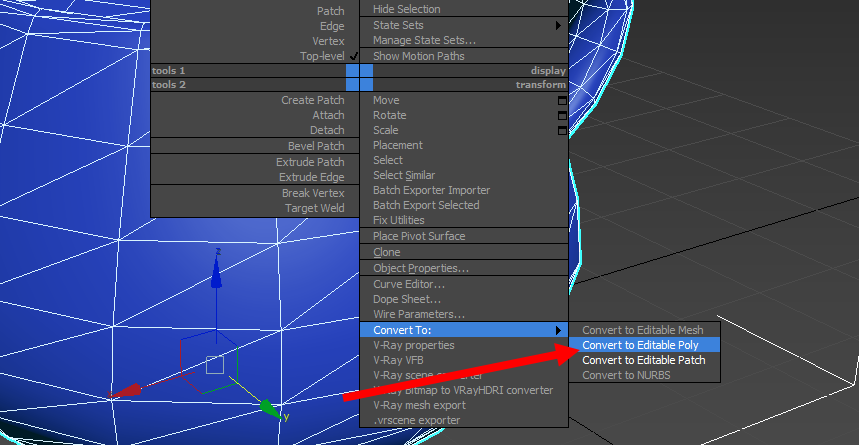Viewport: 859px width, 445px height.
Task: Choose Convert to Editable Patch
Action: click(644, 360)
